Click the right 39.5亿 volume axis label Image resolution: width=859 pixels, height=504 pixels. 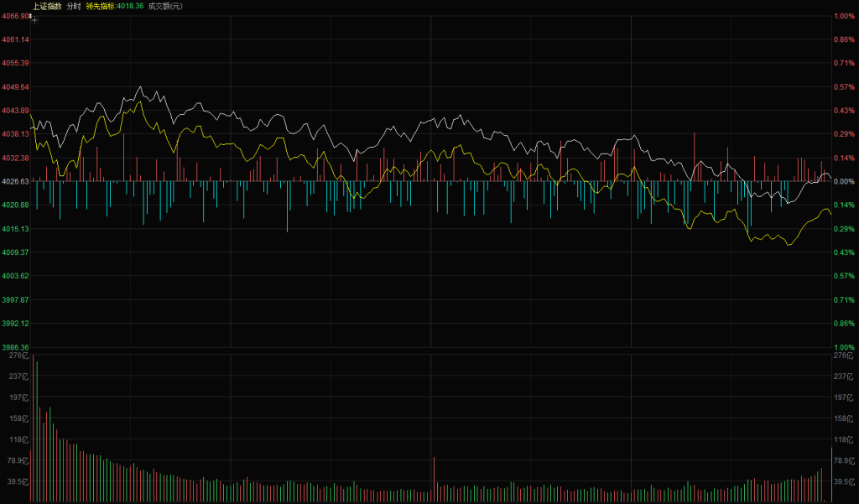(x=842, y=482)
